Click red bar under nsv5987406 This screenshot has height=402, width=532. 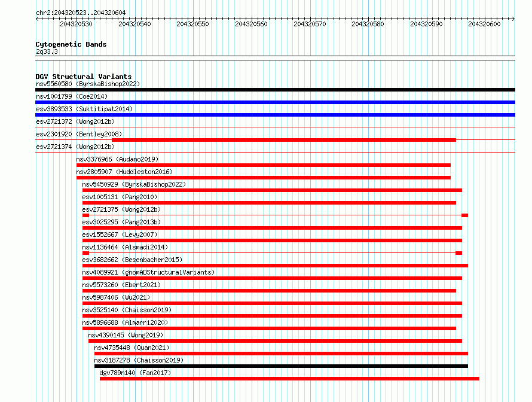point(272,303)
